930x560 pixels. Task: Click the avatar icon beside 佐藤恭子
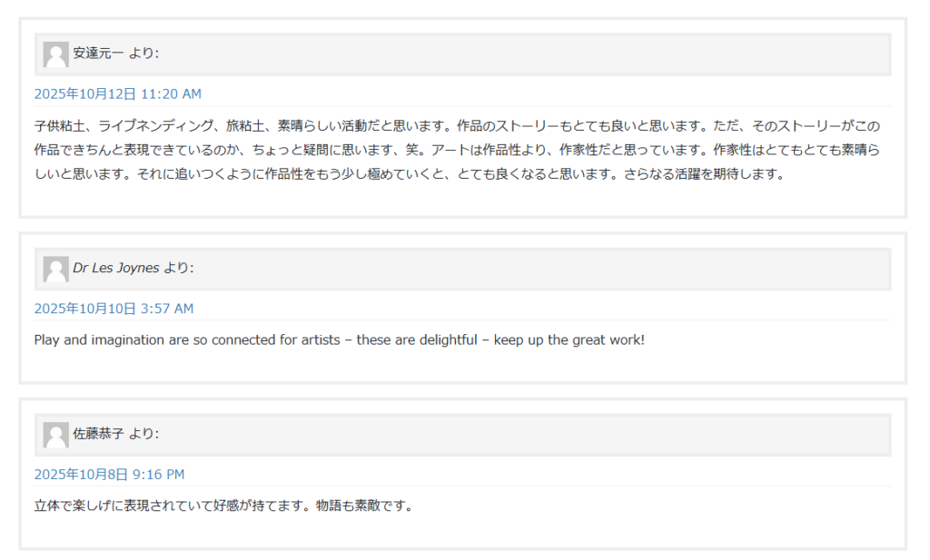(x=55, y=436)
